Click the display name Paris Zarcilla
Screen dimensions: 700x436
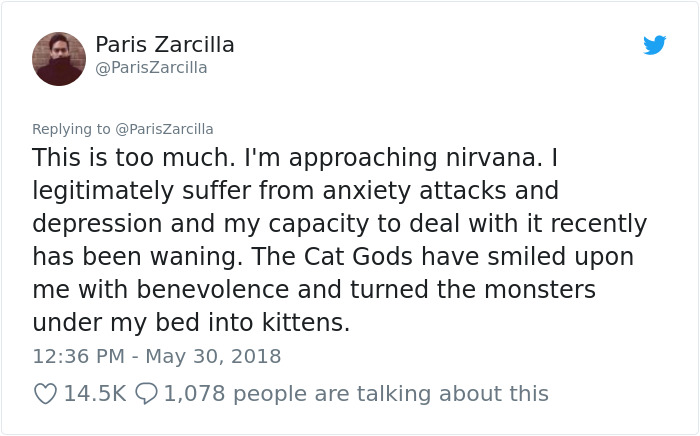click(x=165, y=45)
